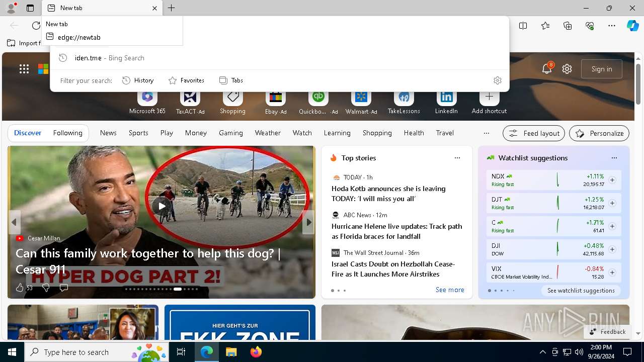Add DJI DOW to watchlist
The height and width of the screenshot is (362, 644).
[612, 249]
